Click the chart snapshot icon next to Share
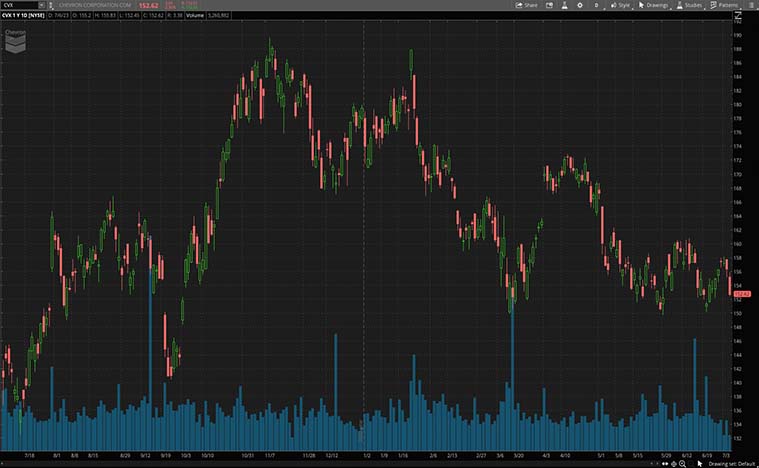 pyautogui.click(x=549, y=5)
